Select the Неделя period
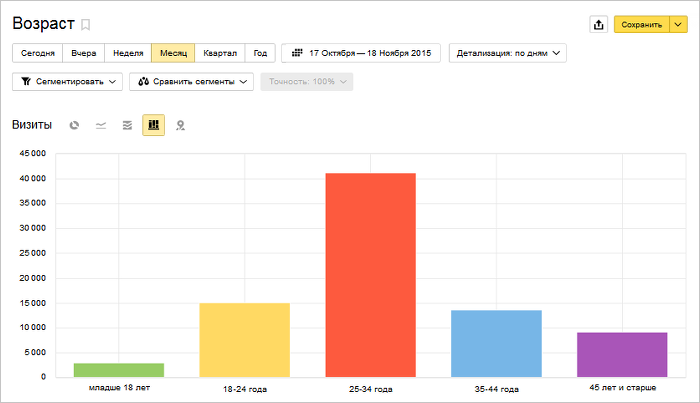This screenshot has height=403, width=700. (x=128, y=53)
